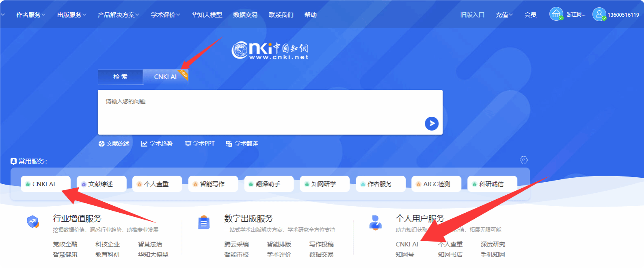Click the 文献综述 shortcut below search box
This screenshot has height=268, width=644.
114,144
